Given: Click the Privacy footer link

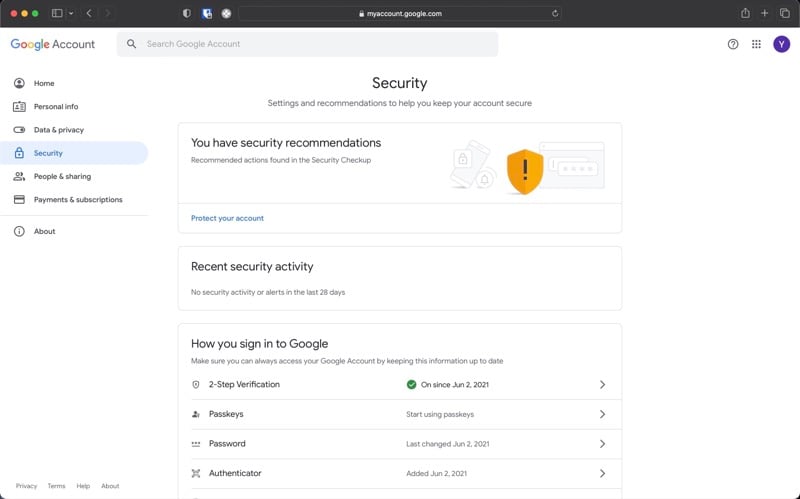Looking at the screenshot, I should pos(27,486).
